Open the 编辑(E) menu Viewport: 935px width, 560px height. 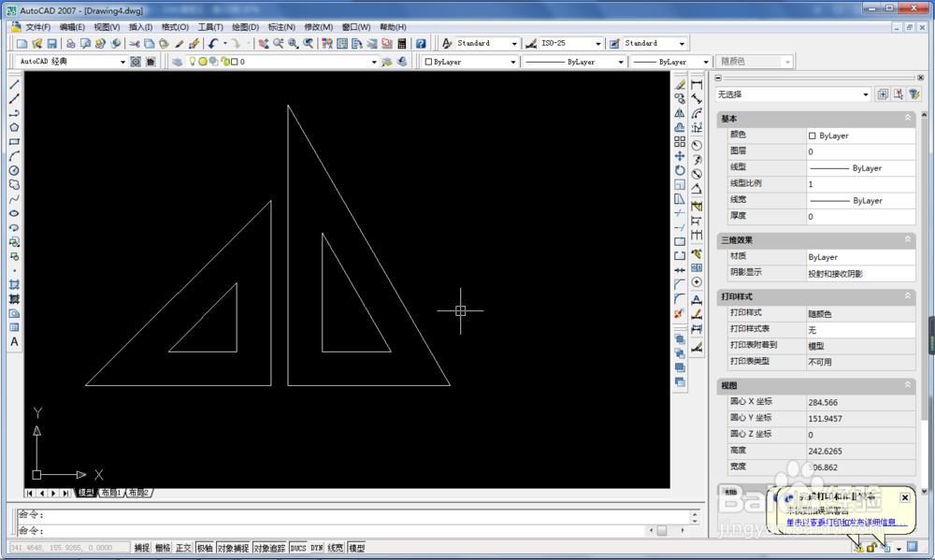click(72, 27)
